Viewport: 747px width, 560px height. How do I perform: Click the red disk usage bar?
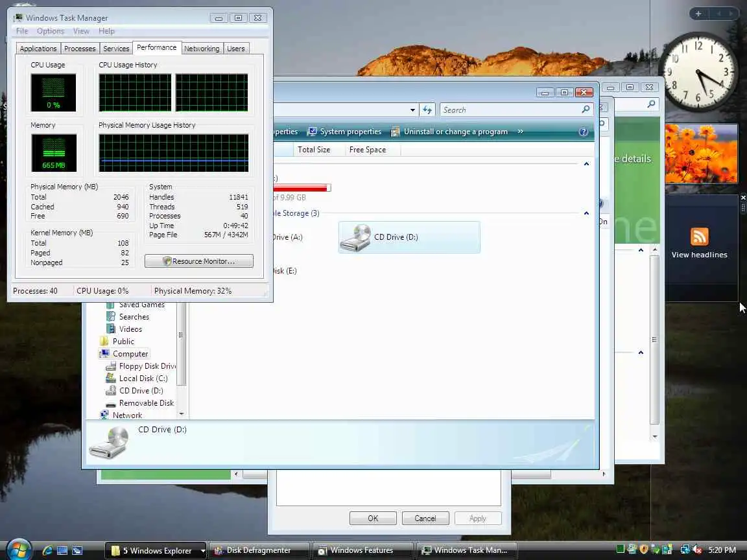click(302, 187)
